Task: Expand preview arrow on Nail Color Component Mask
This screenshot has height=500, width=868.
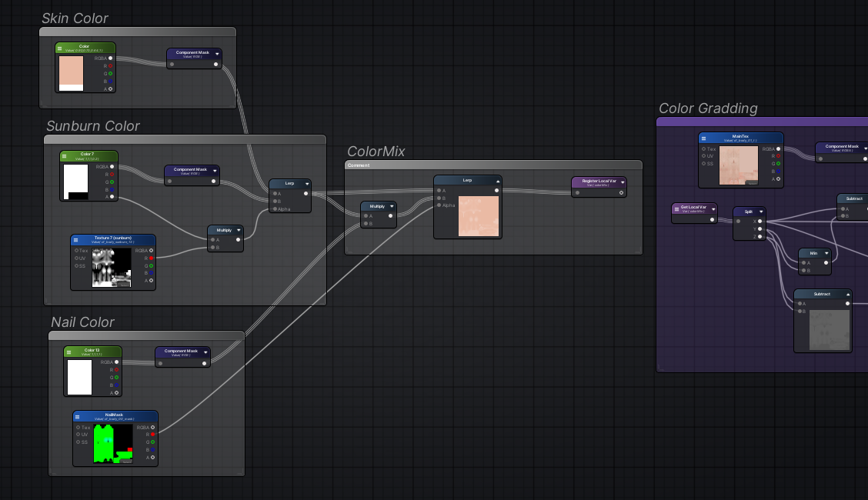Action: coord(205,352)
